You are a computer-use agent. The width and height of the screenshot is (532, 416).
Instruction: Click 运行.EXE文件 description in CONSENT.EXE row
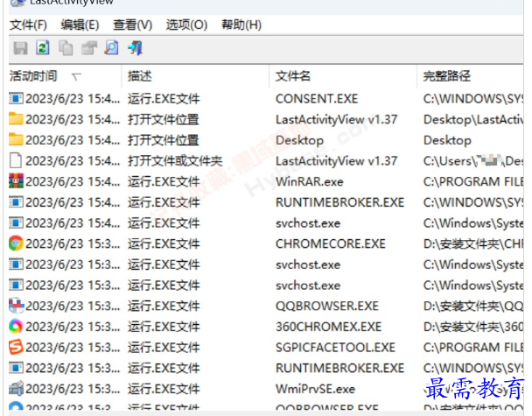click(164, 99)
